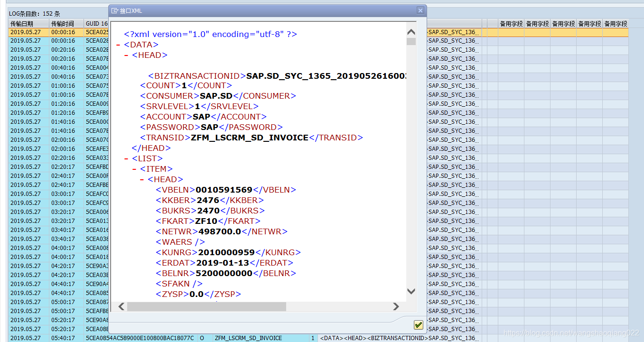Click ERDAT value 2019-01-13

(223, 263)
